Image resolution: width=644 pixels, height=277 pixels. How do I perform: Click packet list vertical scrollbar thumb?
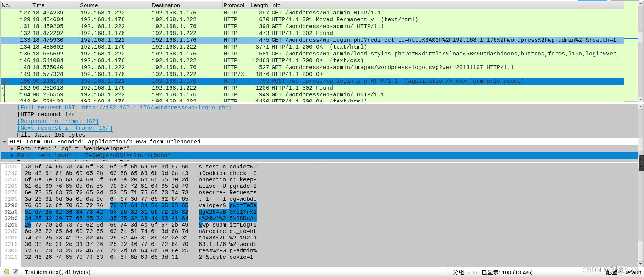(x=641, y=36)
